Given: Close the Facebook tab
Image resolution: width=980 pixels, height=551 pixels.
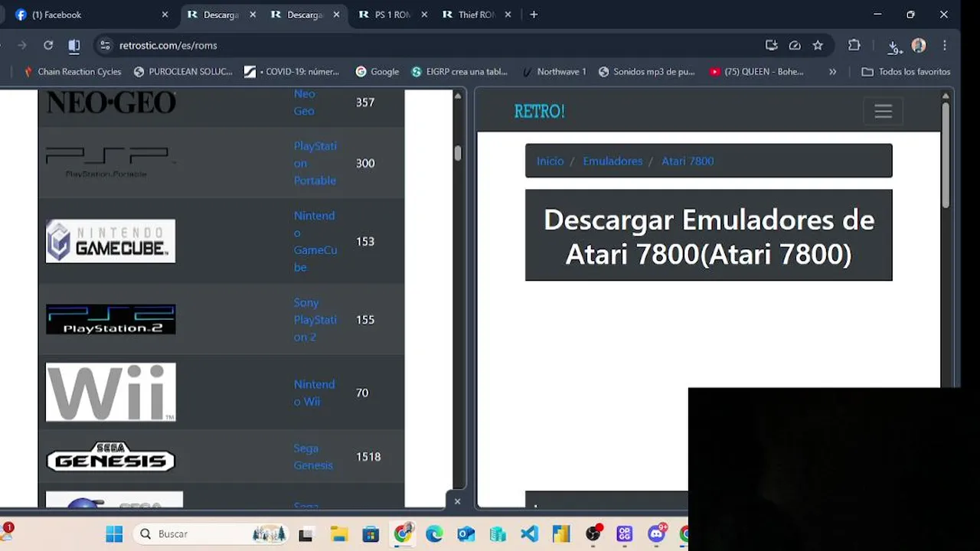Looking at the screenshot, I should [165, 15].
